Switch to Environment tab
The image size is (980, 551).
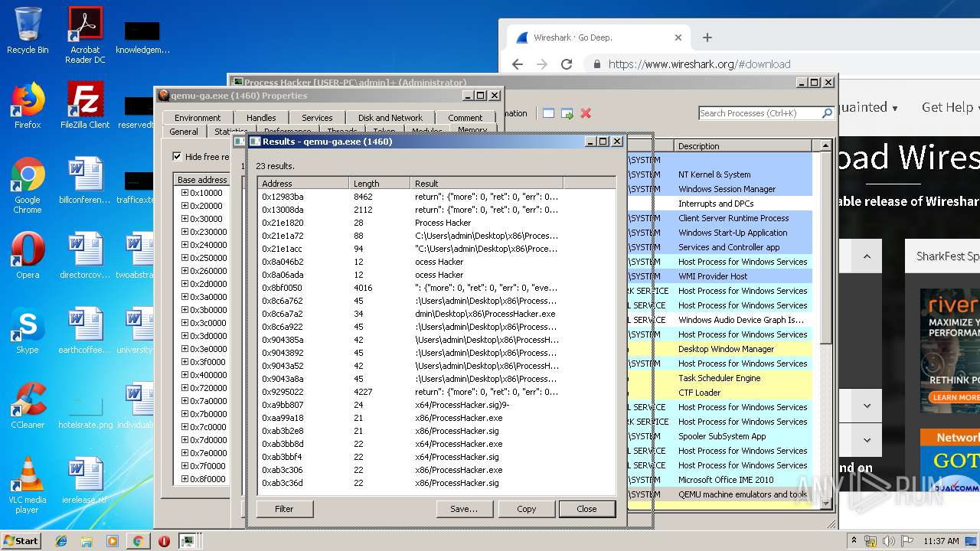point(197,118)
